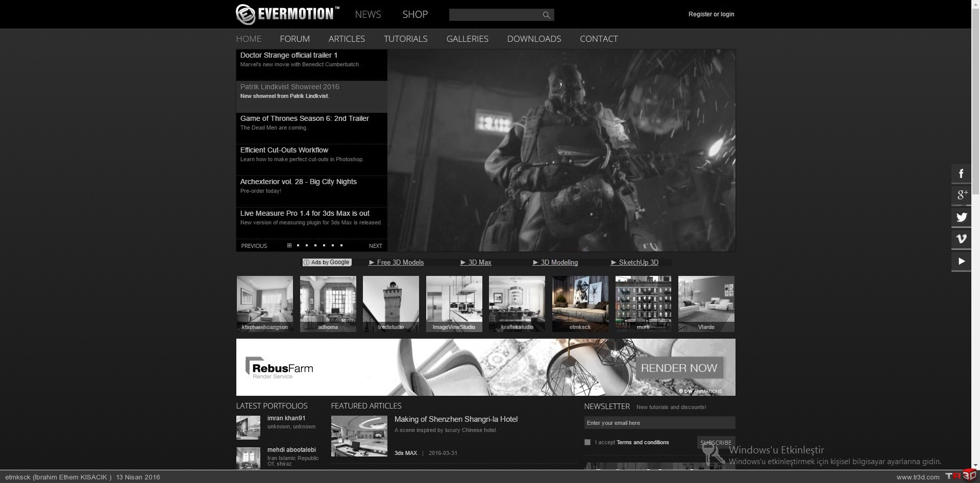Open the SketchUp 3D ad link
This screenshot has width=980, height=483.
(634, 262)
